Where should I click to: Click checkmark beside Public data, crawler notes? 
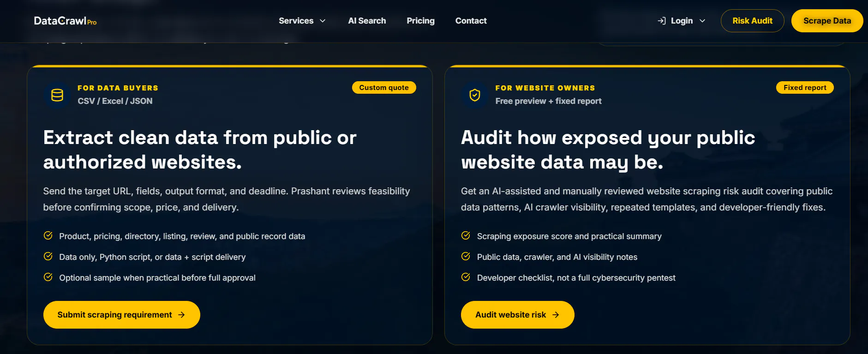point(466,256)
